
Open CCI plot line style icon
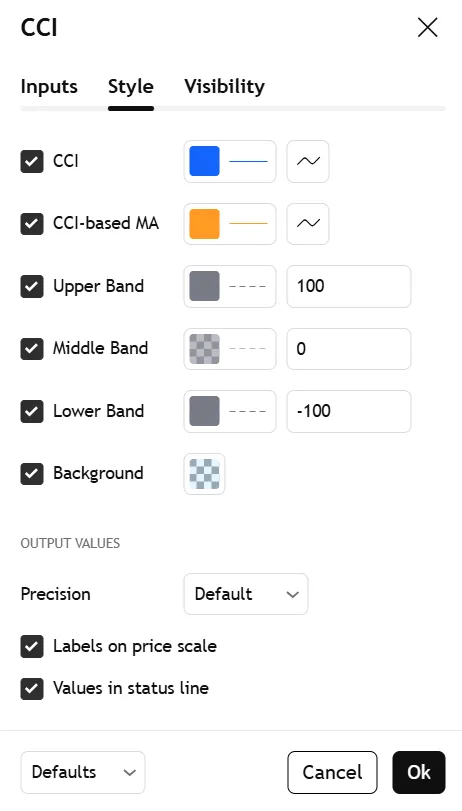pos(308,161)
